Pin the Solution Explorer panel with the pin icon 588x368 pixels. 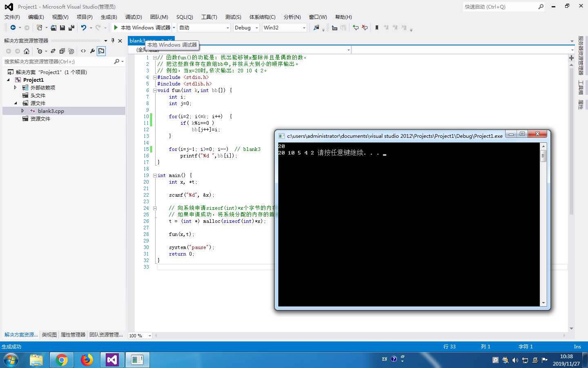pyautogui.click(x=113, y=40)
